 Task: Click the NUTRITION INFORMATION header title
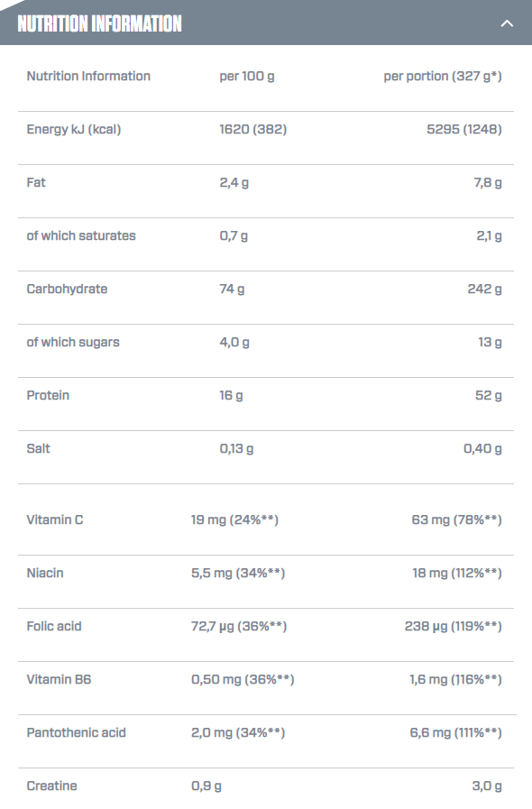pos(99,23)
